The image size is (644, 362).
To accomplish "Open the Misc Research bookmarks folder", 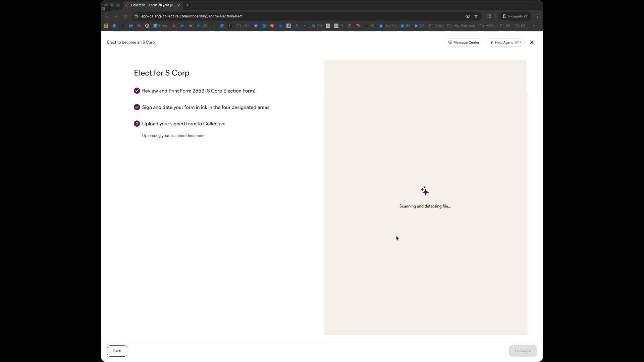I will coord(461,26).
